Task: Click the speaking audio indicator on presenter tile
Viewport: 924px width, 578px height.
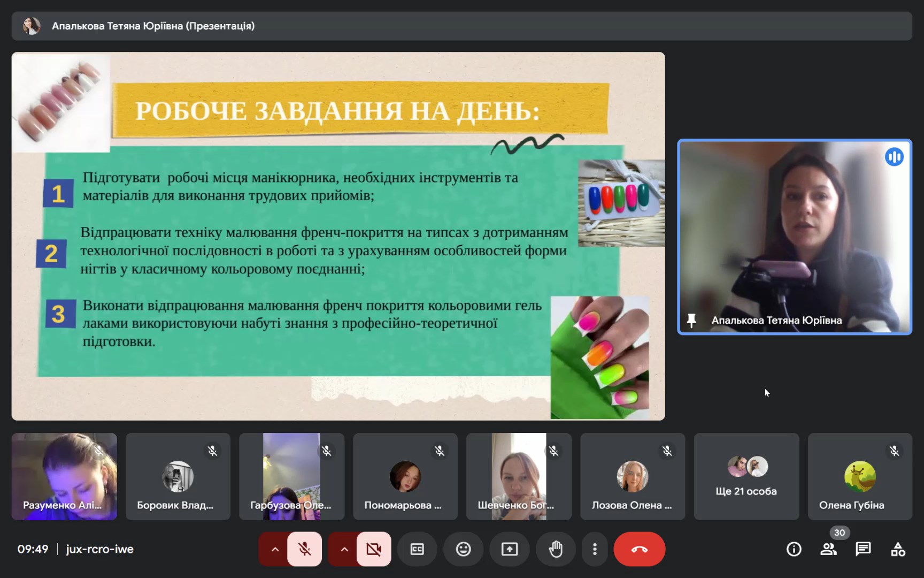Action: click(x=894, y=157)
